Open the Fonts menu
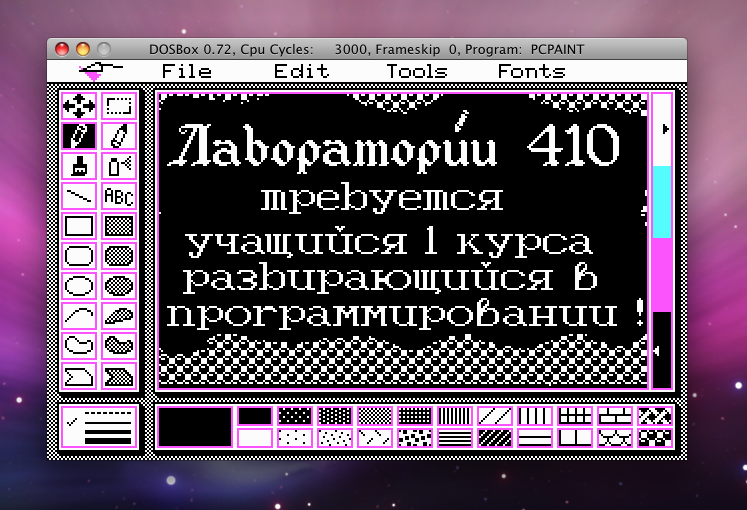Screen dimensions: 747x510 pos(531,71)
